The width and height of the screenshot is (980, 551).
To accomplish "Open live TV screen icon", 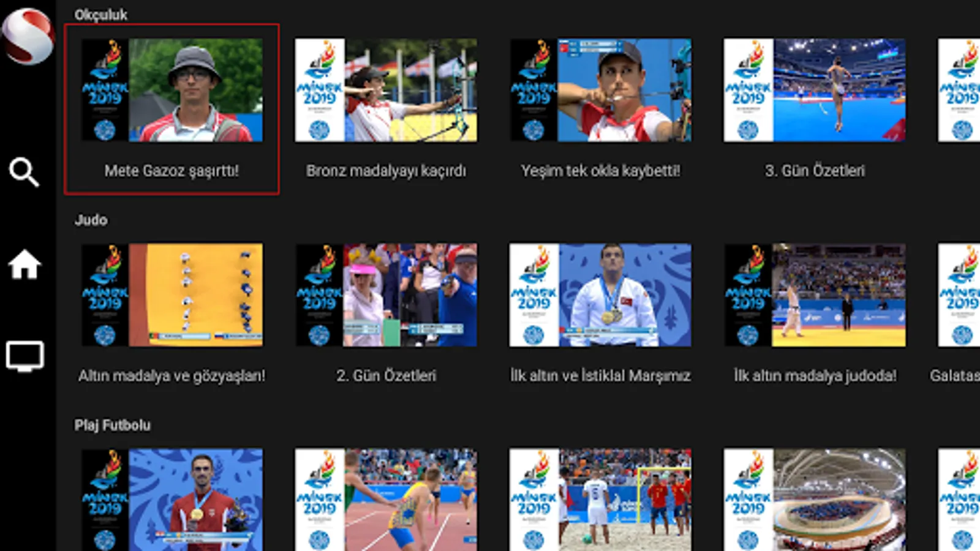I will coord(24,356).
